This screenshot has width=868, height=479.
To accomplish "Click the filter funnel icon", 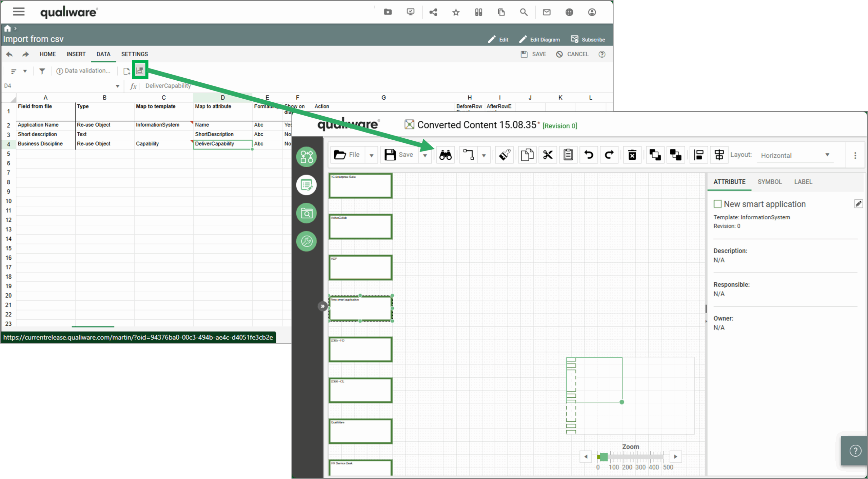I will click(x=42, y=71).
